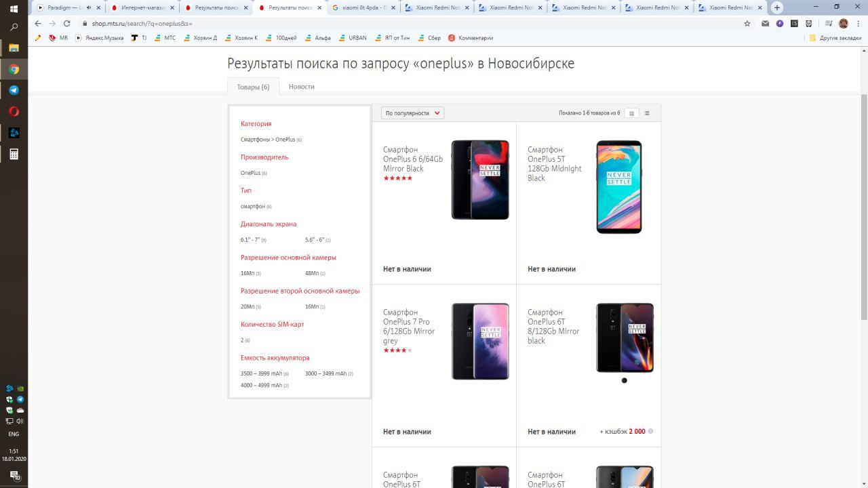Open the Альфа bookmark
Viewport: 868px width, 488px height.
[x=318, y=38]
